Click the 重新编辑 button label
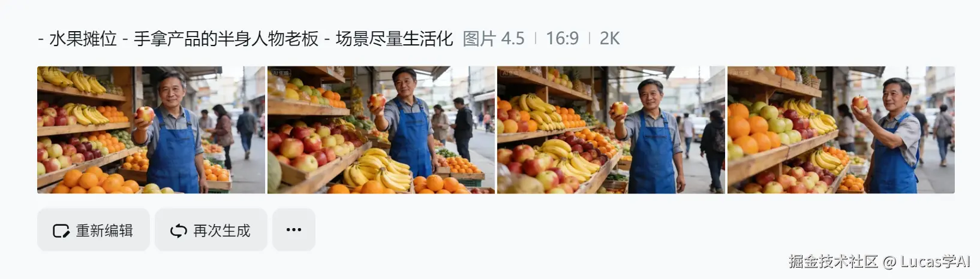This screenshot has width=980, height=279. pyautogui.click(x=104, y=231)
